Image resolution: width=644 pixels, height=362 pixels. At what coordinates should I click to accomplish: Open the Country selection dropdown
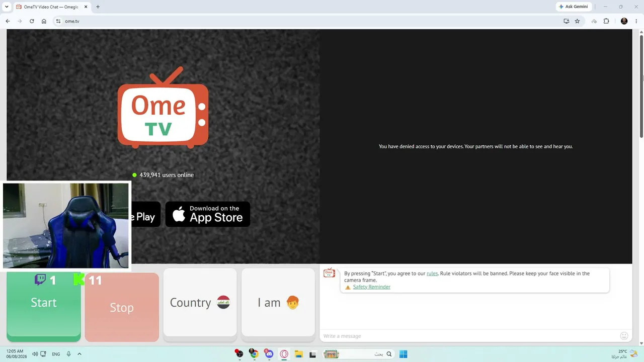pyautogui.click(x=200, y=302)
